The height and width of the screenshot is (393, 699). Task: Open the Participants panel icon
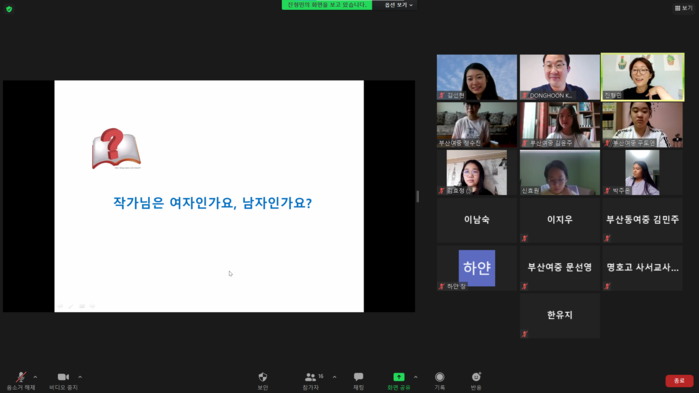(310, 377)
